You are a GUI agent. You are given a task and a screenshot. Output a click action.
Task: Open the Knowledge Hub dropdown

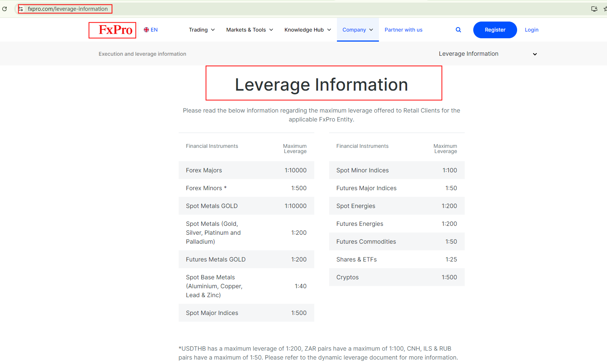(307, 30)
